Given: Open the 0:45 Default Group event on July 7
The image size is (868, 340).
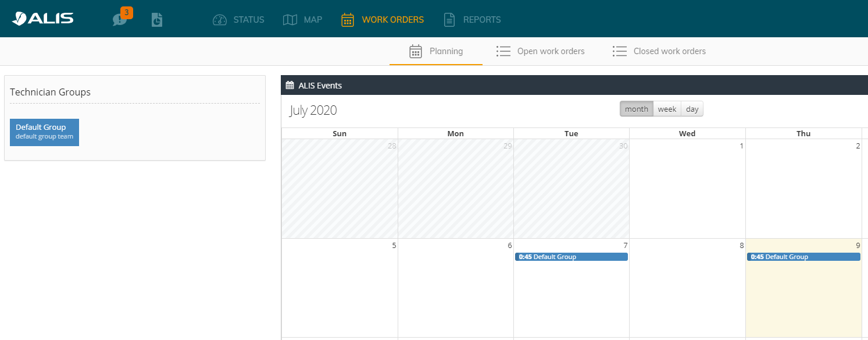Looking at the screenshot, I should [571, 257].
